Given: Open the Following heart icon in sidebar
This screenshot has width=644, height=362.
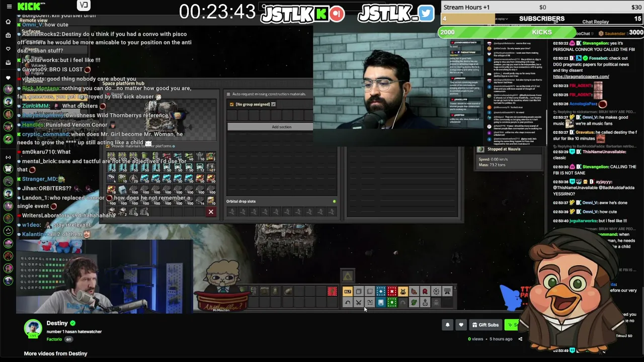Looking at the screenshot, I should [8, 49].
